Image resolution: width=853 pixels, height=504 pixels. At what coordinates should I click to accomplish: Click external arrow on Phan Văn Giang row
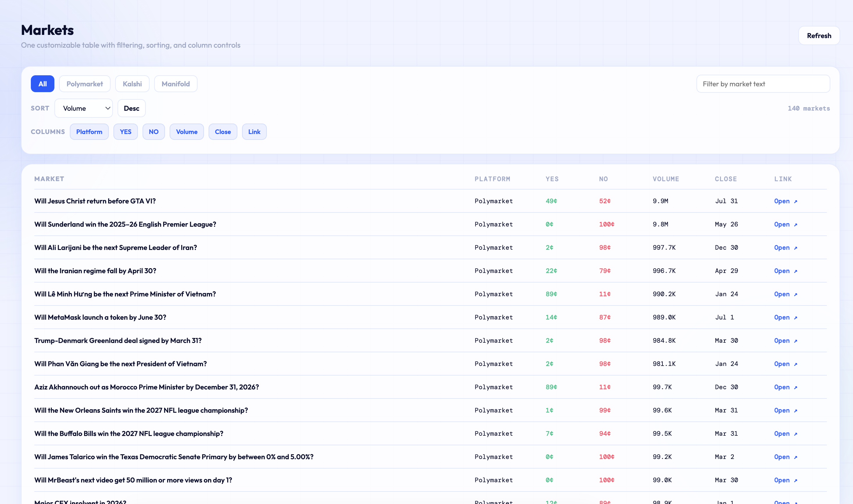pos(796,364)
